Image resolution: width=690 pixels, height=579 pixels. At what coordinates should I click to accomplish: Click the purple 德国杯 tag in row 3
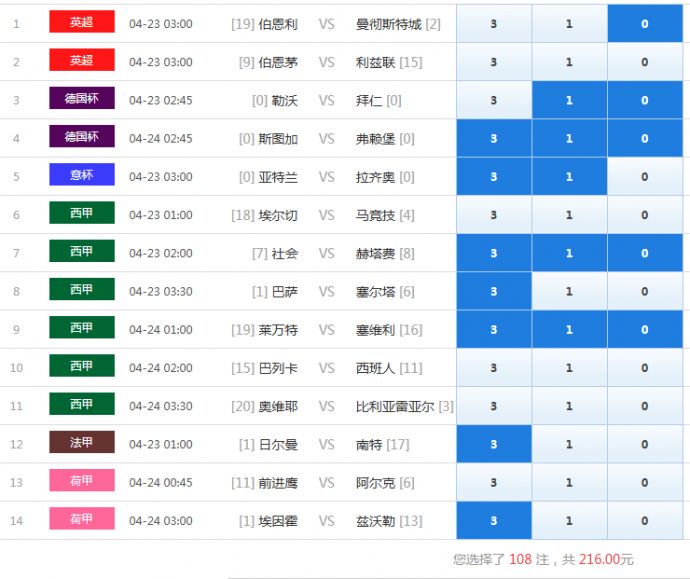pos(82,99)
